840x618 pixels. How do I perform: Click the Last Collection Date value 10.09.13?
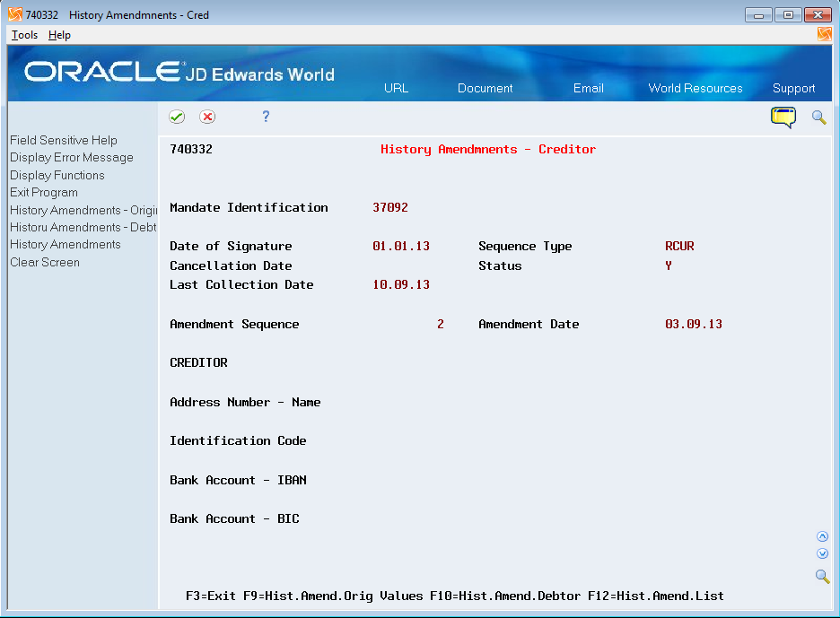point(401,285)
